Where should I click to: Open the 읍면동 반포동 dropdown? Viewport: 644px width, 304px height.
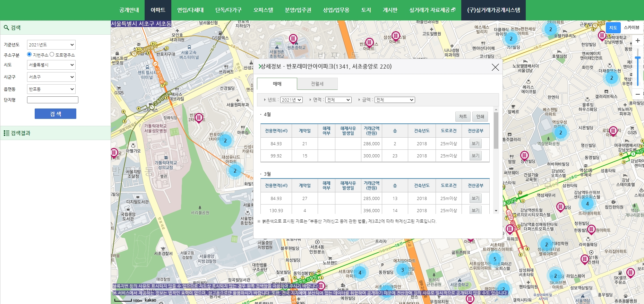(51, 89)
